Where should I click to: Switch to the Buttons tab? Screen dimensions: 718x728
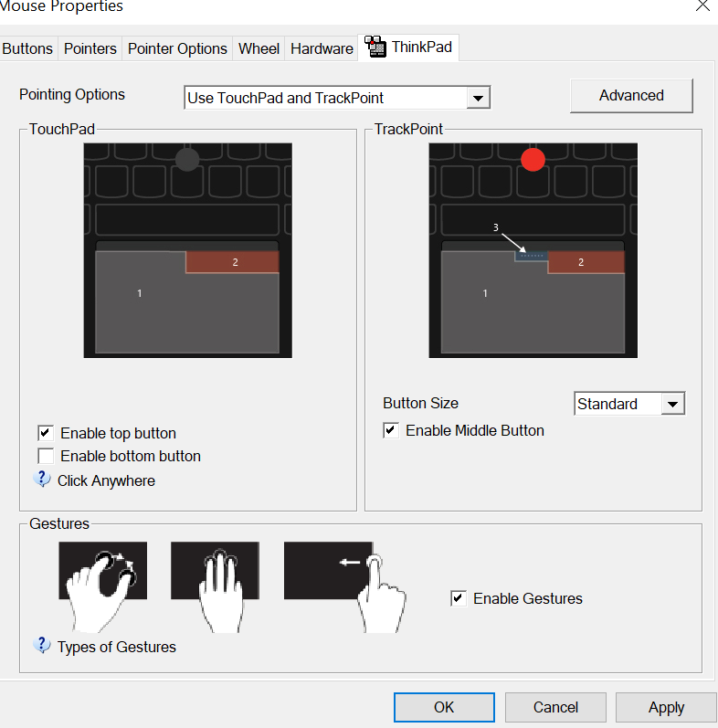point(26,48)
